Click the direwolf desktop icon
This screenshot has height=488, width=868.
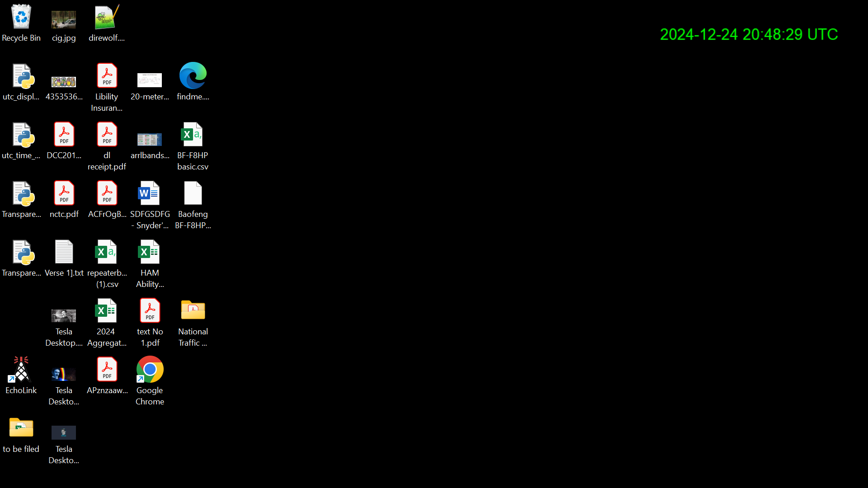[107, 23]
